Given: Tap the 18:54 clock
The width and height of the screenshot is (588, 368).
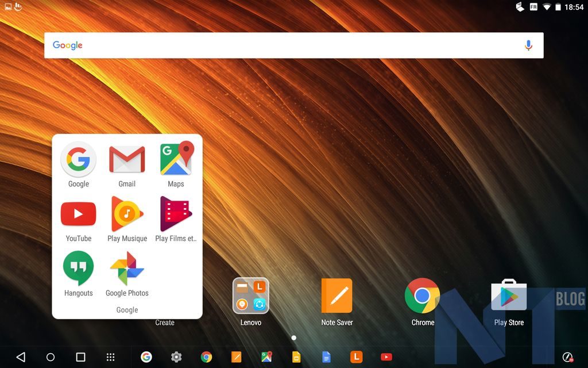Looking at the screenshot, I should point(574,7).
